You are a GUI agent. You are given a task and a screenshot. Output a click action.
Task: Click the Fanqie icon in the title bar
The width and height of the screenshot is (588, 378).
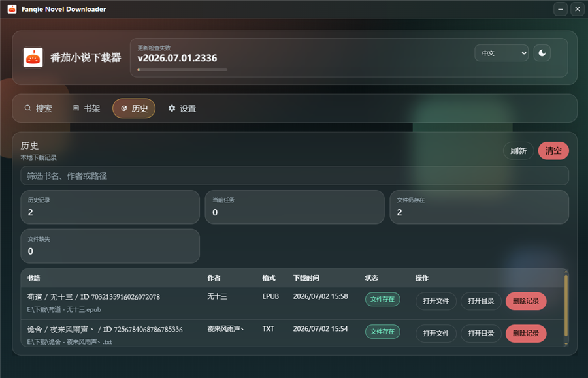tap(12, 9)
